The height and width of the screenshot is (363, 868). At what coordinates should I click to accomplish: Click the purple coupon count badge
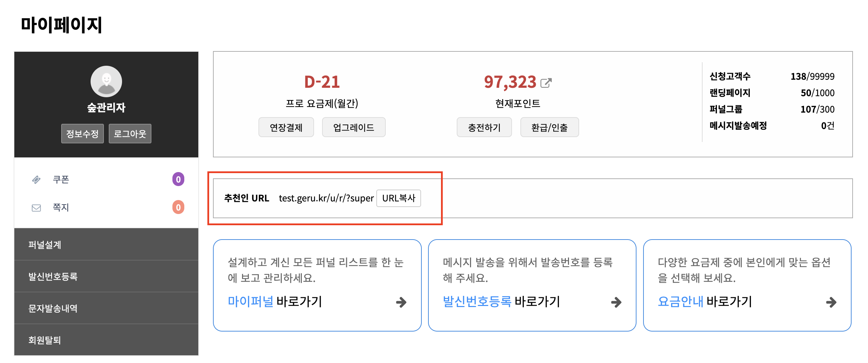click(178, 179)
